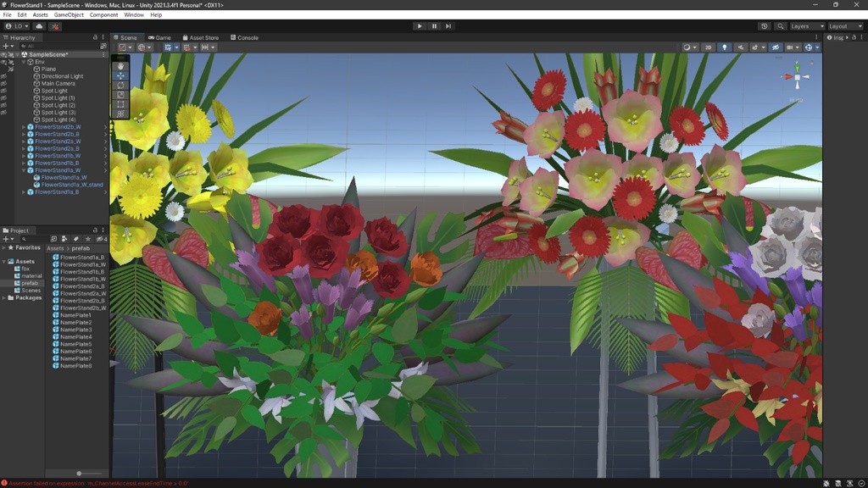Click the Step button
868x488 pixels.
click(448, 26)
